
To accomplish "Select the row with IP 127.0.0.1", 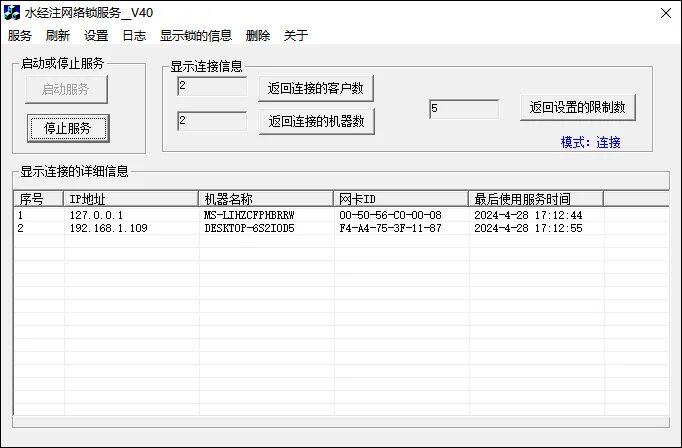I will pos(341,215).
